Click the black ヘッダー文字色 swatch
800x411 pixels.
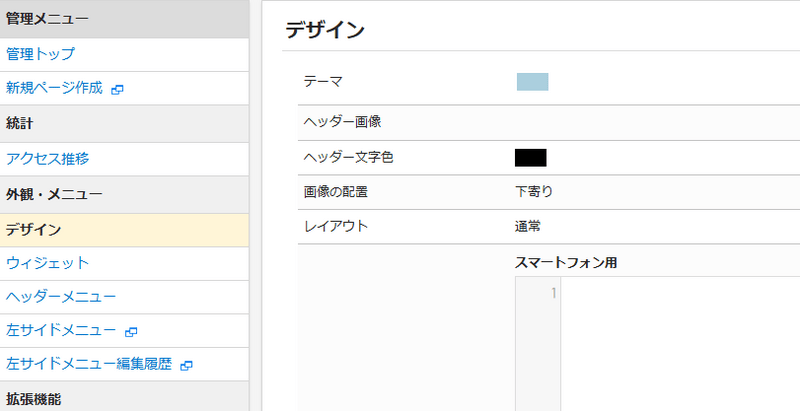[x=531, y=158]
